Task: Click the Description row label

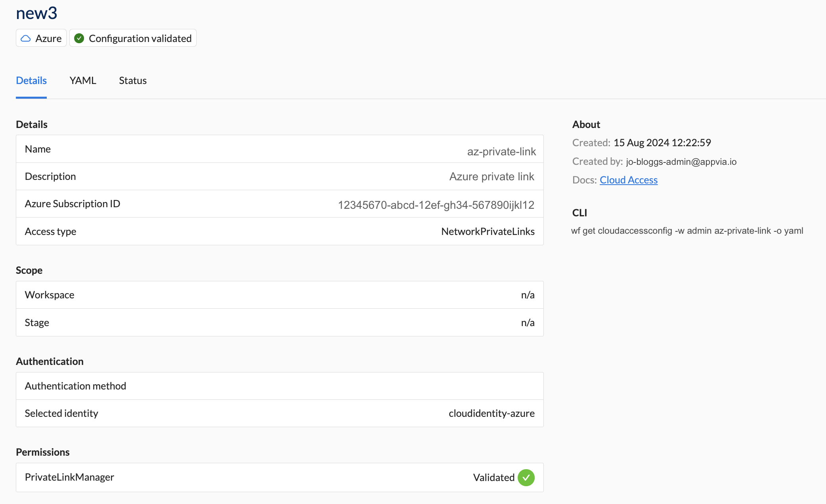Action: (50, 176)
